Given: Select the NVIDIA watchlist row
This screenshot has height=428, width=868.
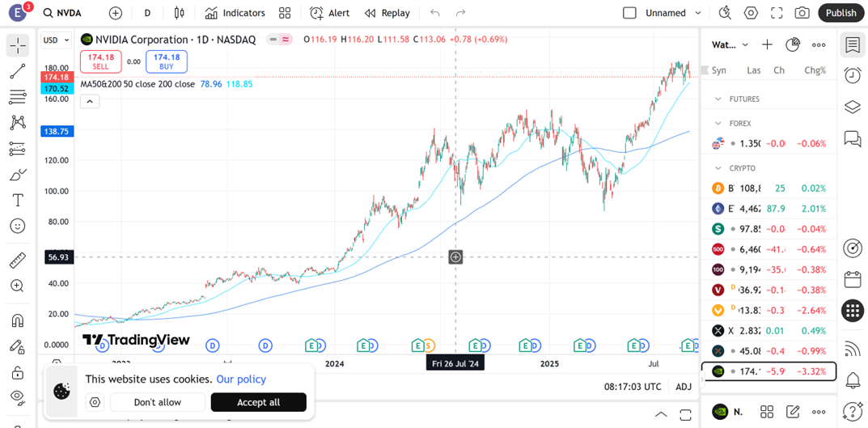Looking at the screenshot, I should point(769,371).
